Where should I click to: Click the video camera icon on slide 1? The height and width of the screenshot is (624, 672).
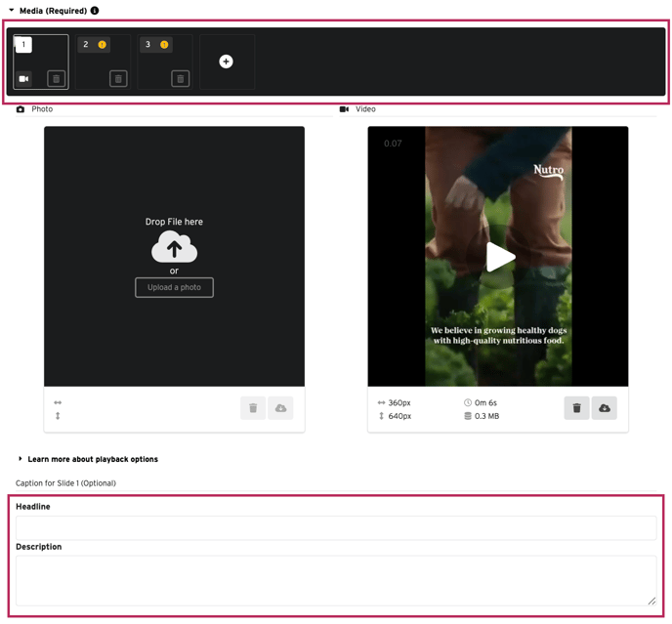pos(24,79)
